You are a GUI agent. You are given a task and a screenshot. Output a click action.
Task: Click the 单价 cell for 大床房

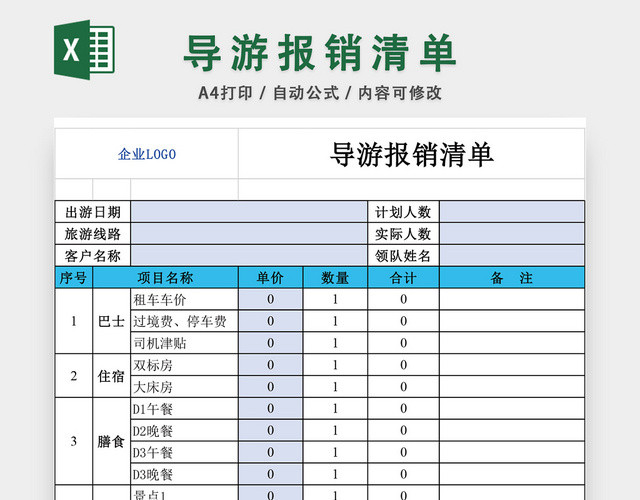coord(271,387)
